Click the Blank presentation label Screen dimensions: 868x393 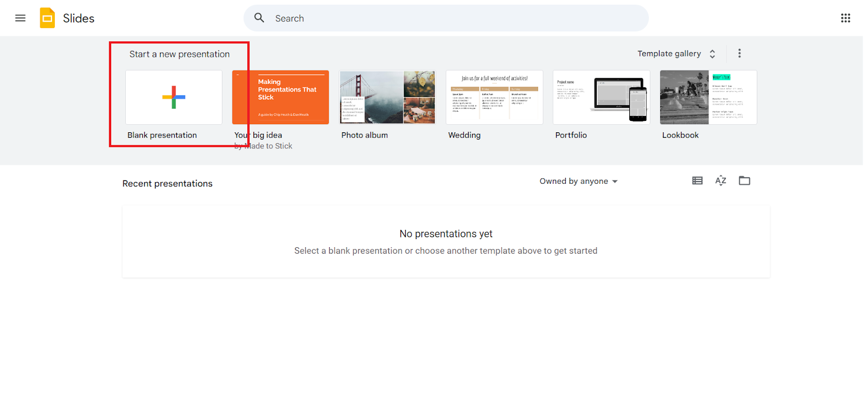click(162, 135)
